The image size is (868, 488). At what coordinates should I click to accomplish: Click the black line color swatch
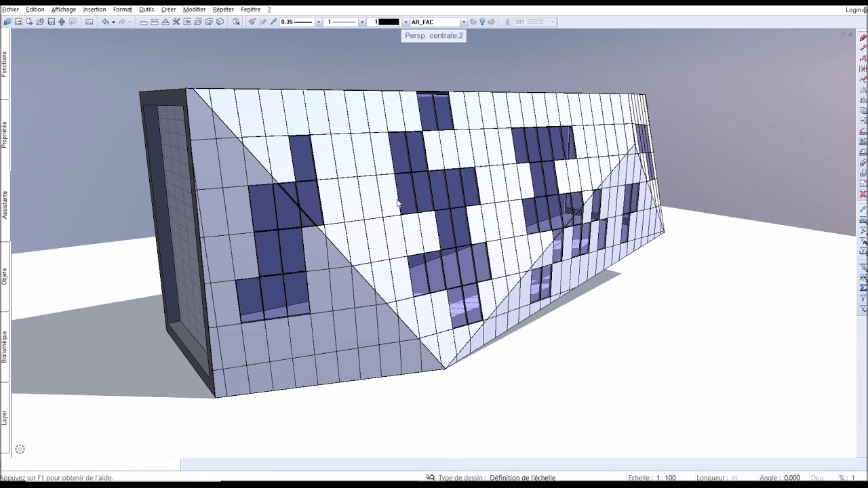coord(389,22)
